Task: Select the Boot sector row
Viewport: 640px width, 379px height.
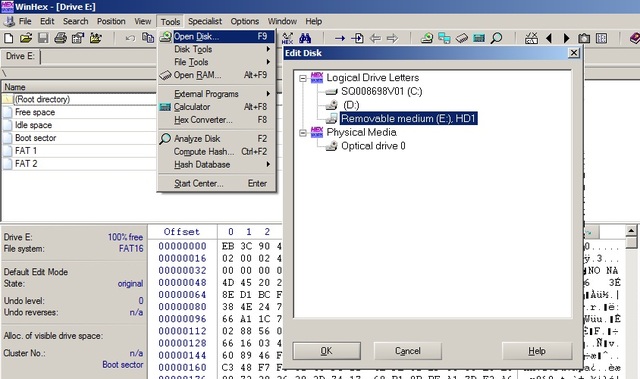Action: click(80, 138)
